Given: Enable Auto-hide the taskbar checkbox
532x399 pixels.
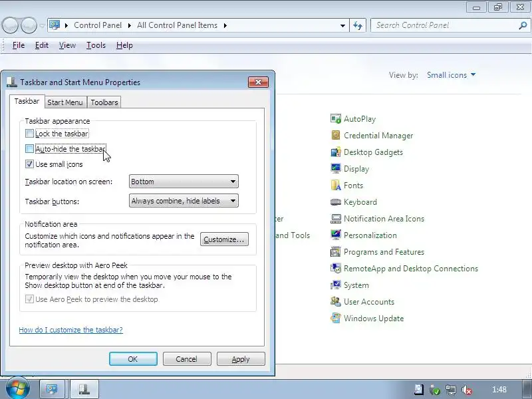Looking at the screenshot, I should coord(29,148).
